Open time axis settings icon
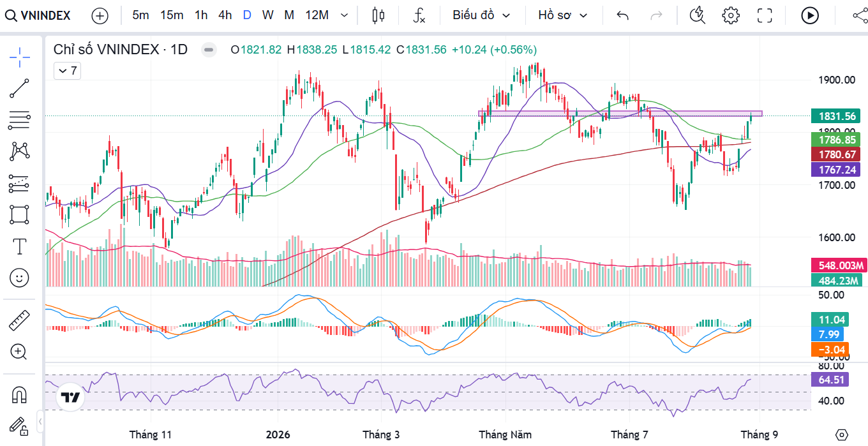The image size is (868, 446). pyautogui.click(x=842, y=435)
